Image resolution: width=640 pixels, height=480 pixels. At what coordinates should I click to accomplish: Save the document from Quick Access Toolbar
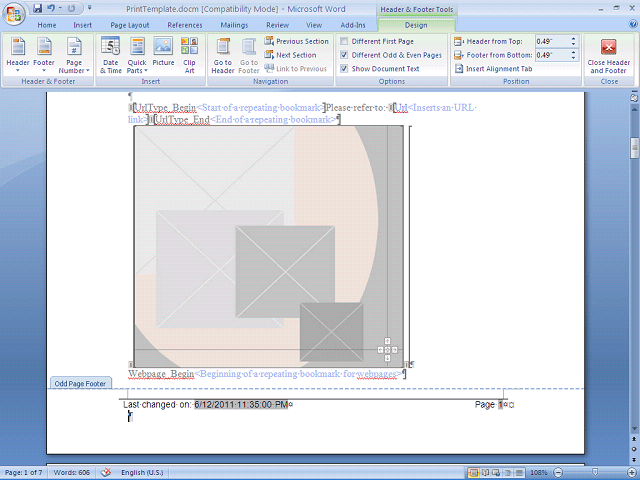click(38, 8)
